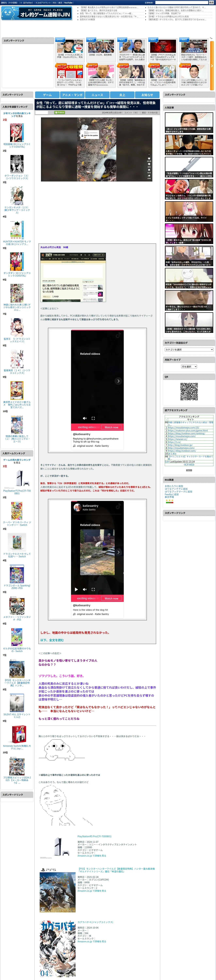This screenshot has height=980, width=216.
Task: Open the RSS link in top bar
Action: pyautogui.click(x=55, y=3)
